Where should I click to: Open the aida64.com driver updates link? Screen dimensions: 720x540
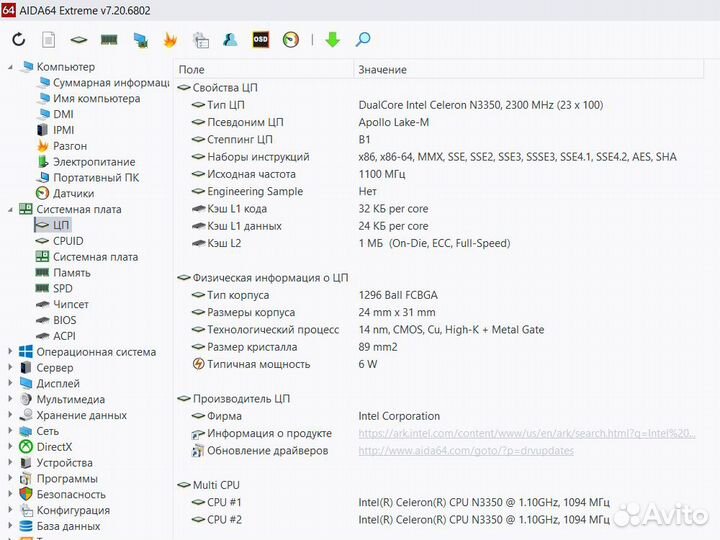point(466,451)
